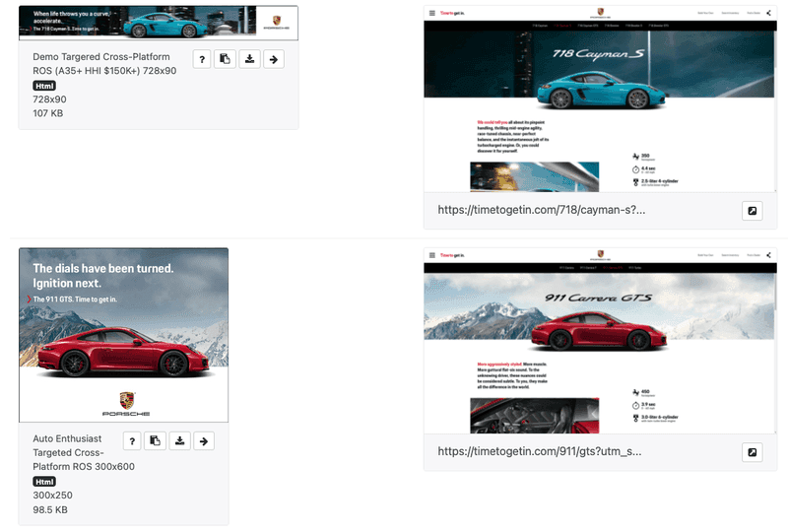Click the '300x250' dimension text
The height and width of the screenshot is (532, 788).
point(52,496)
